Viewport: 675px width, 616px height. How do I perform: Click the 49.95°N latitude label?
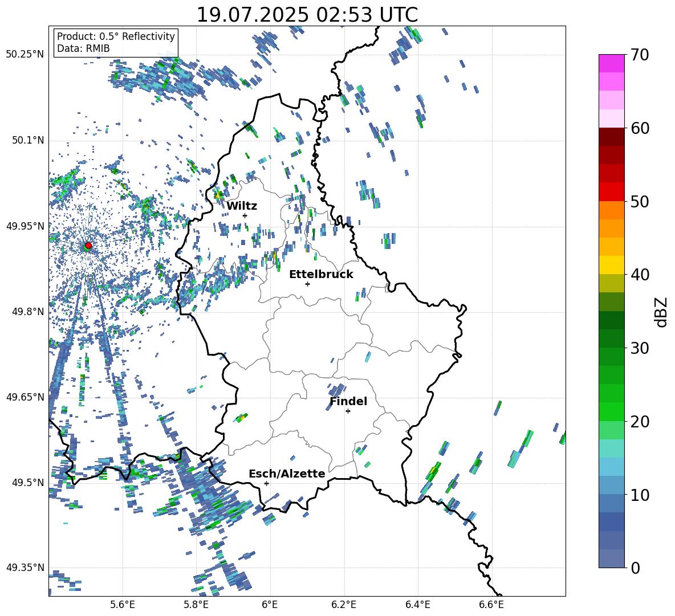[25, 226]
